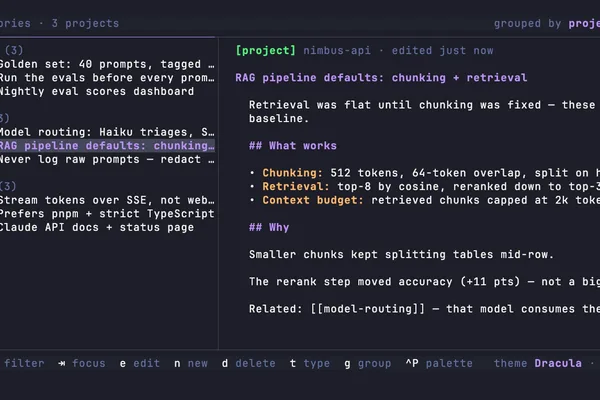Select 'Nightly eval scores dashboard' entry

[x=97, y=91]
